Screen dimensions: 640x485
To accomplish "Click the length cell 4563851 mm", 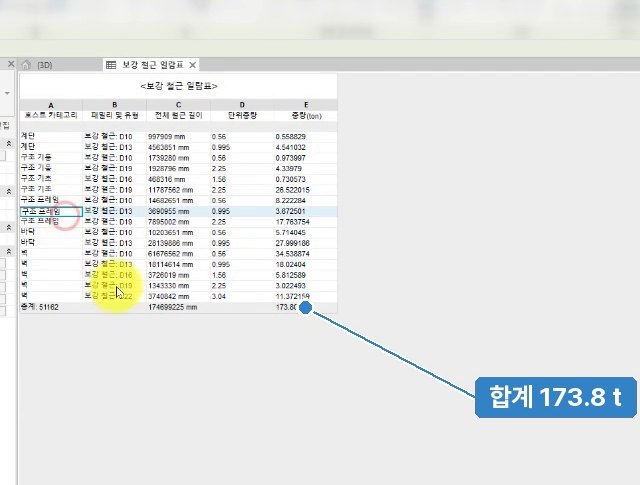I will [178, 147].
